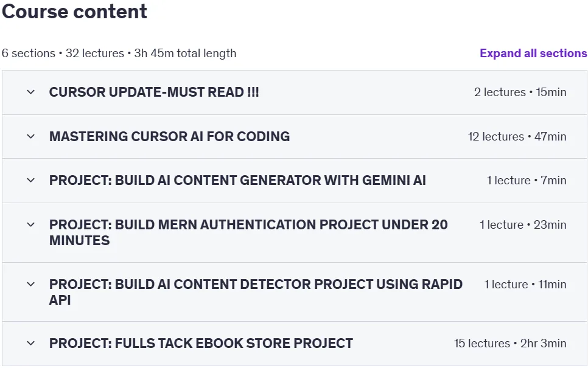This screenshot has height=368, width=588.
Task: Toggle chevron for MERN Authentication project section
Action: coord(31,225)
